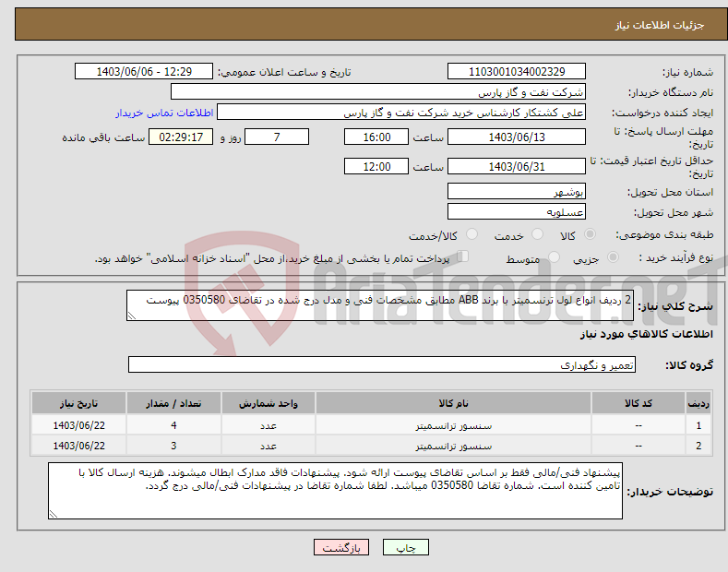This screenshot has width=728, height=572.
Task: Click the بازگشت back button
Action: (341, 548)
